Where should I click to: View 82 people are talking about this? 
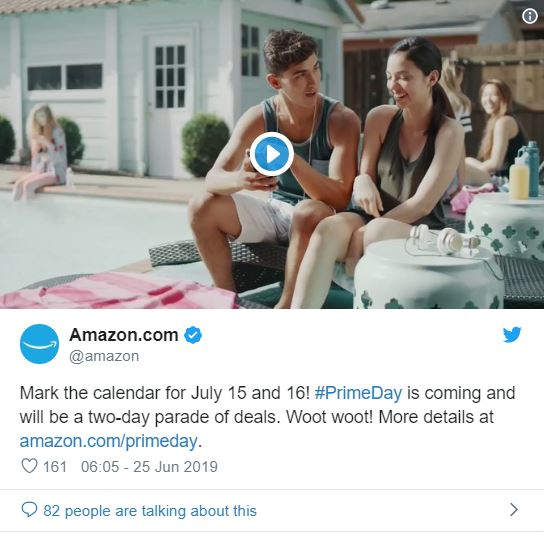click(x=150, y=511)
